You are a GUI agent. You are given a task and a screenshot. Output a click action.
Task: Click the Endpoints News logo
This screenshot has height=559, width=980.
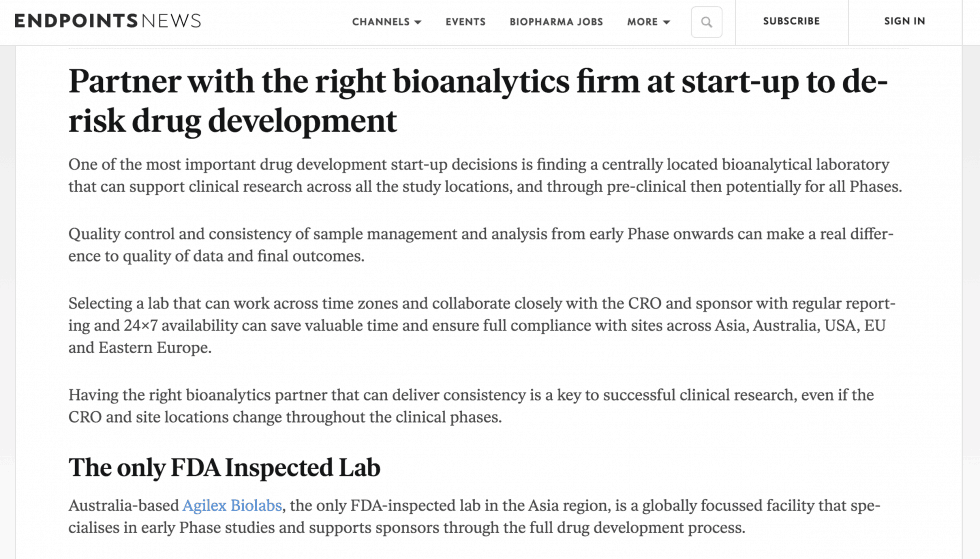click(x=108, y=21)
